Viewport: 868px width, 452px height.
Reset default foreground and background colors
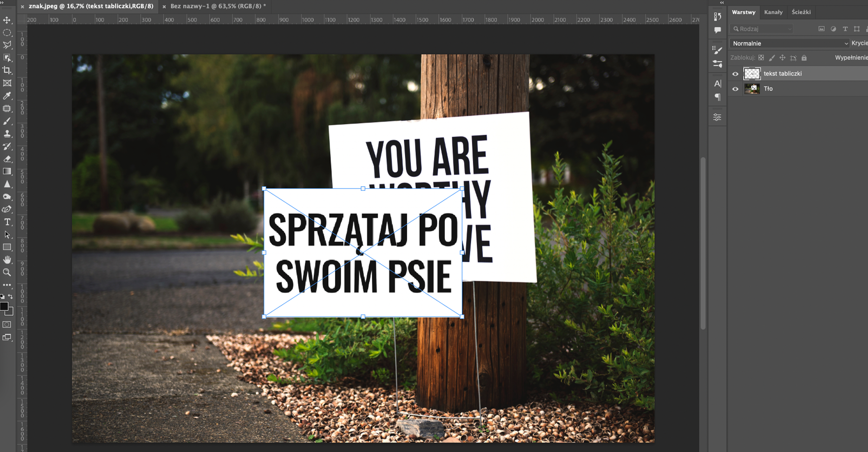(x=3, y=297)
